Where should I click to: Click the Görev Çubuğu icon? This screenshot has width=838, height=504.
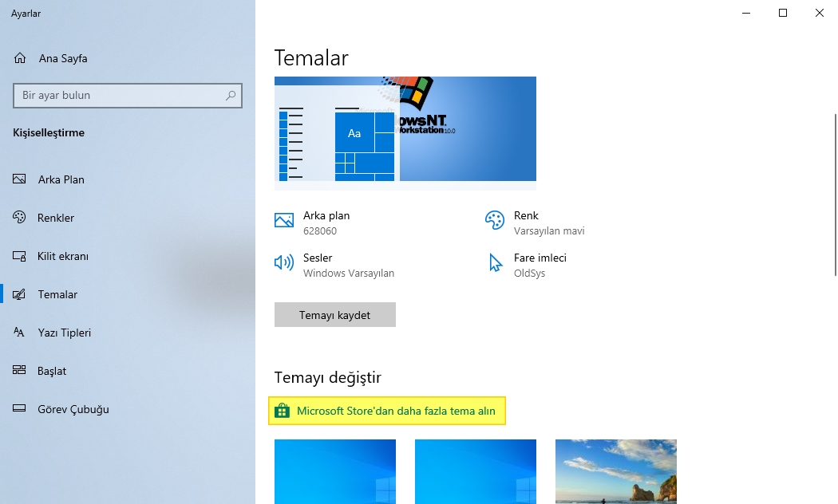[x=19, y=409]
